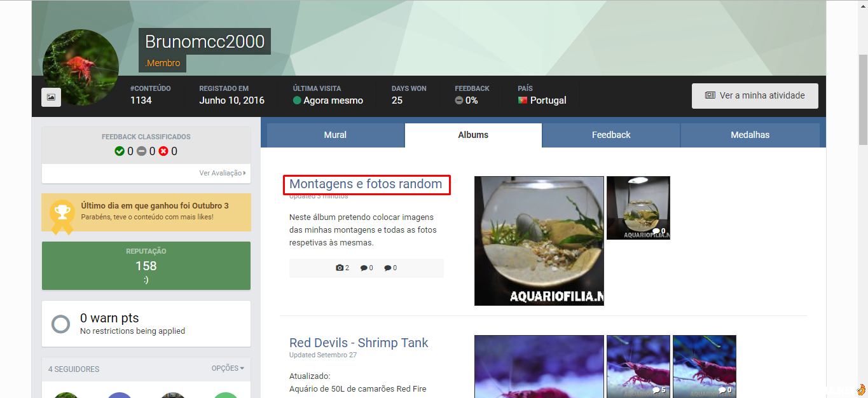Click the trophy ribbon icon
This screenshot has width=868, height=398.
[x=62, y=217]
